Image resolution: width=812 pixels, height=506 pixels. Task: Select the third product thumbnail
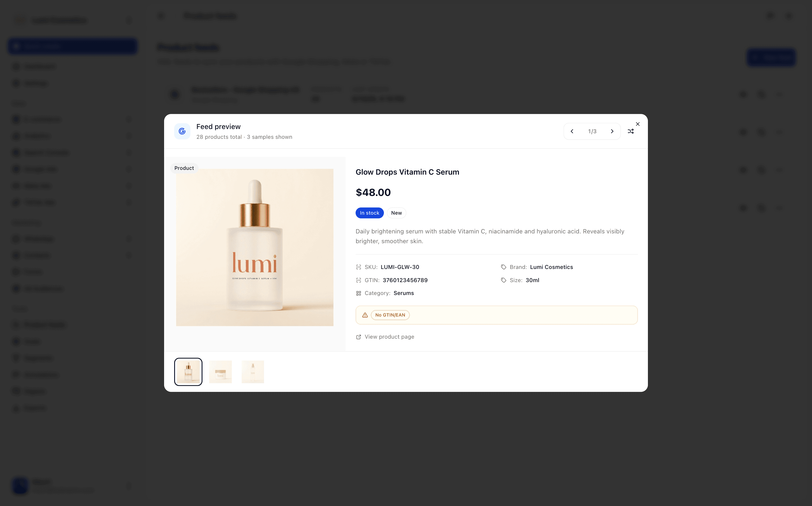[253, 372]
